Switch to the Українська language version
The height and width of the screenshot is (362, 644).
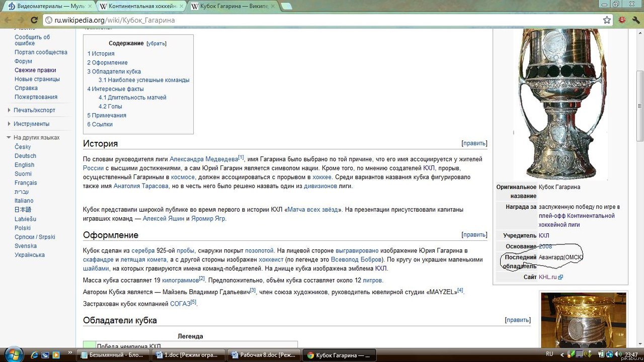[30, 255]
